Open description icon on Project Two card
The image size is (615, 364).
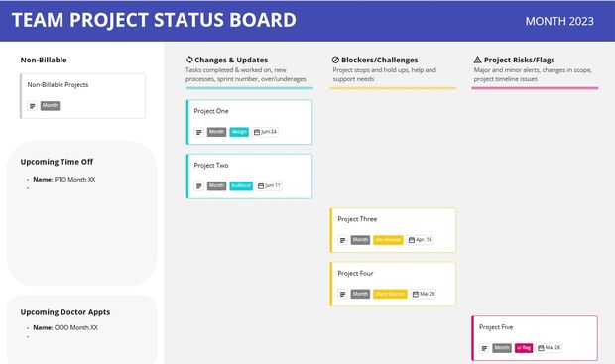[x=198, y=185]
